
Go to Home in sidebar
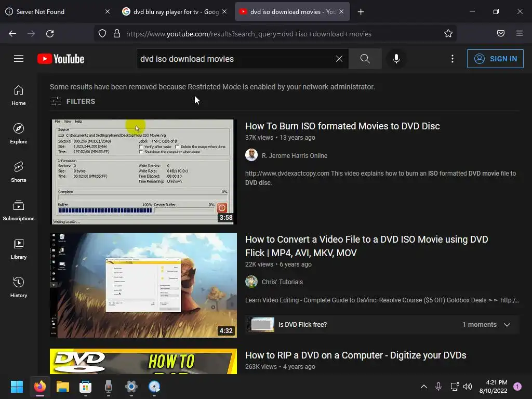(19, 96)
